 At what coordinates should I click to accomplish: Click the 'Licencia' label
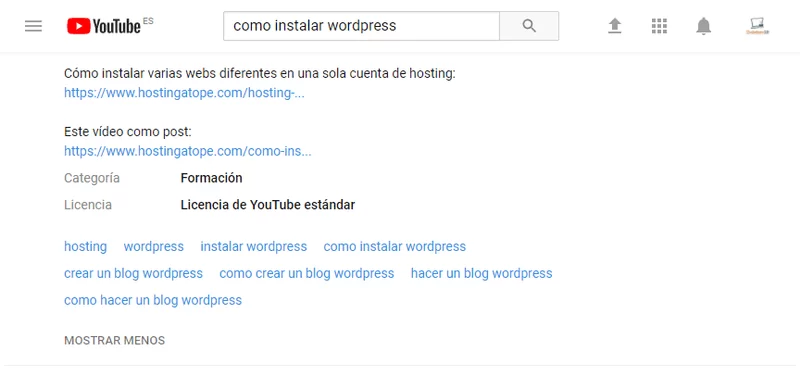point(88,205)
